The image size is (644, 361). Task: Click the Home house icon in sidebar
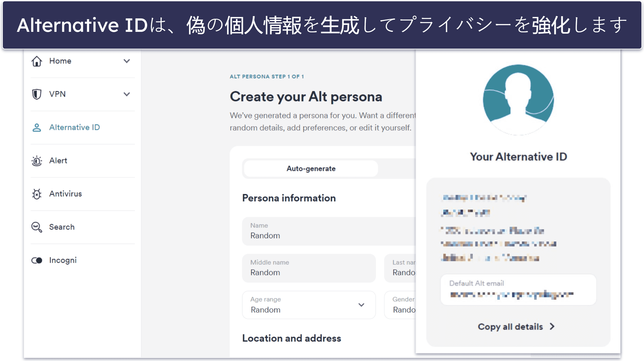click(x=37, y=61)
